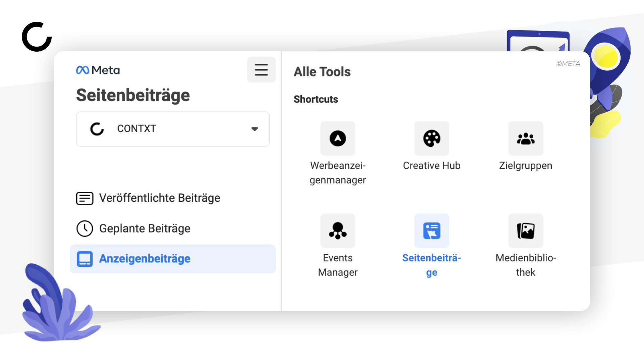Open the CONTXT page selector box
The height and width of the screenshot is (362, 644).
pos(173,129)
